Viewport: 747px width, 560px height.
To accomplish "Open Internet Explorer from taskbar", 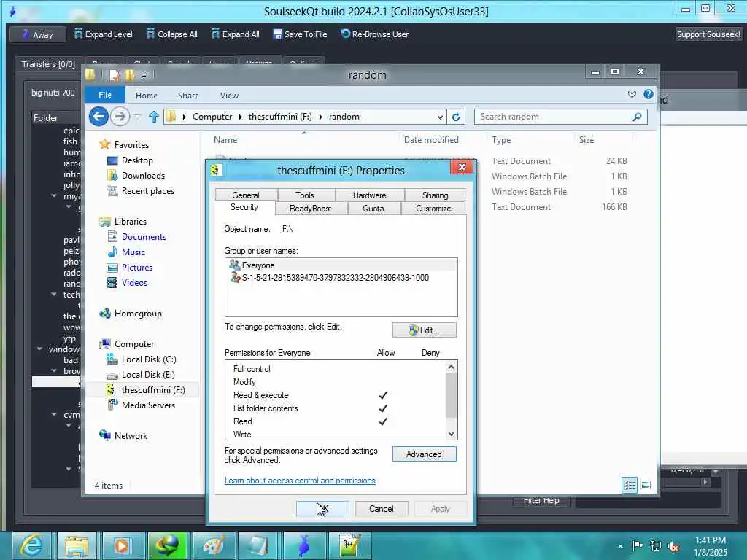I will (32, 545).
